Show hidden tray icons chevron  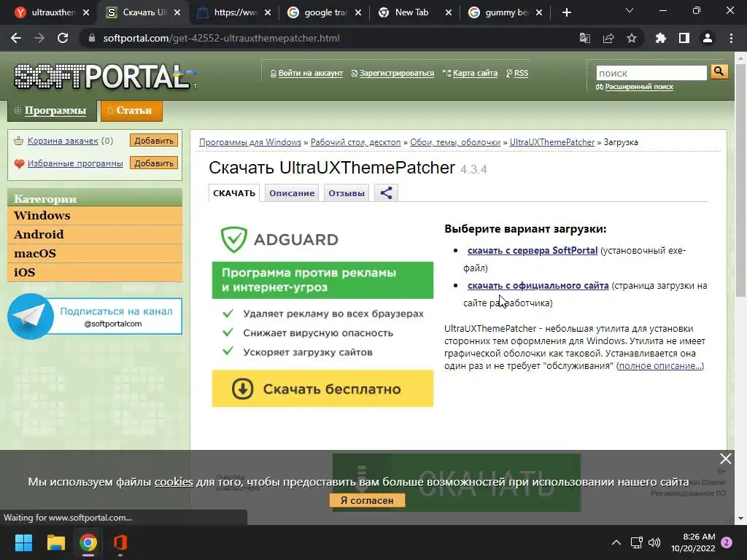(x=616, y=542)
